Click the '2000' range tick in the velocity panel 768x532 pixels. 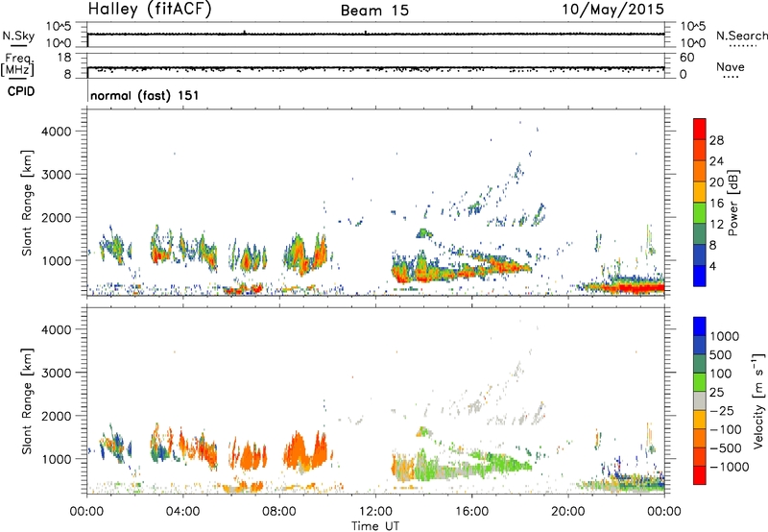pos(56,416)
